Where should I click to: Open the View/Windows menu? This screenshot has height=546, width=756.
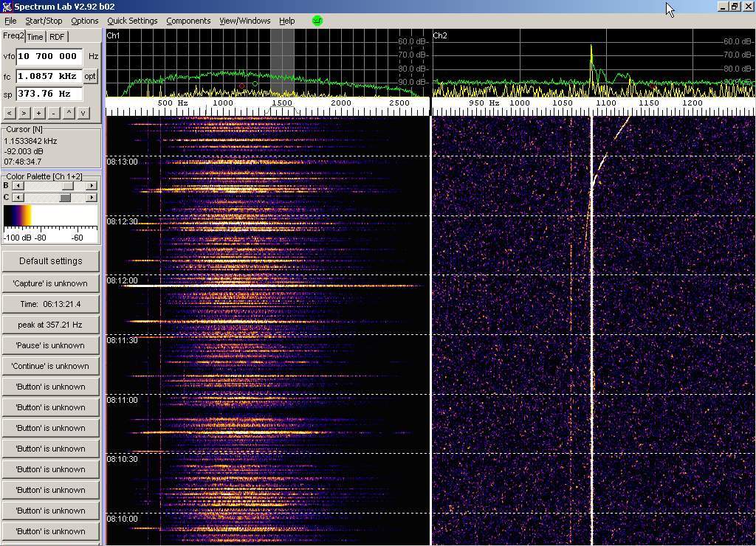[x=245, y=21]
